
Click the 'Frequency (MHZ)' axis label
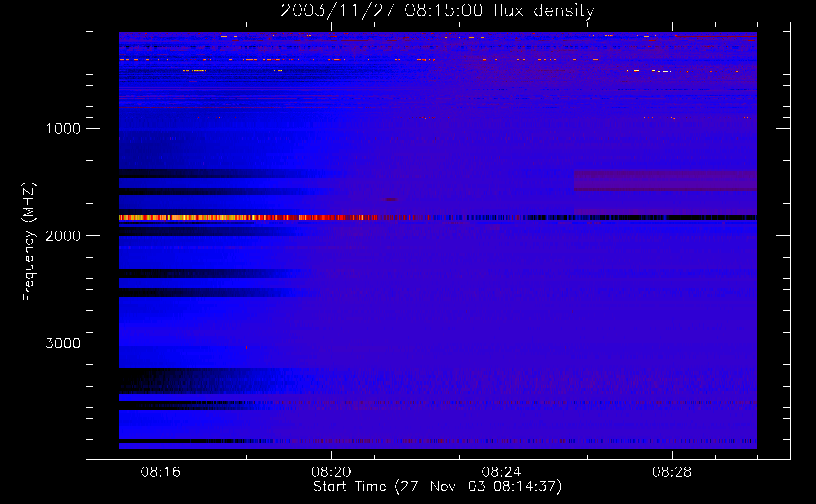pos(28,242)
